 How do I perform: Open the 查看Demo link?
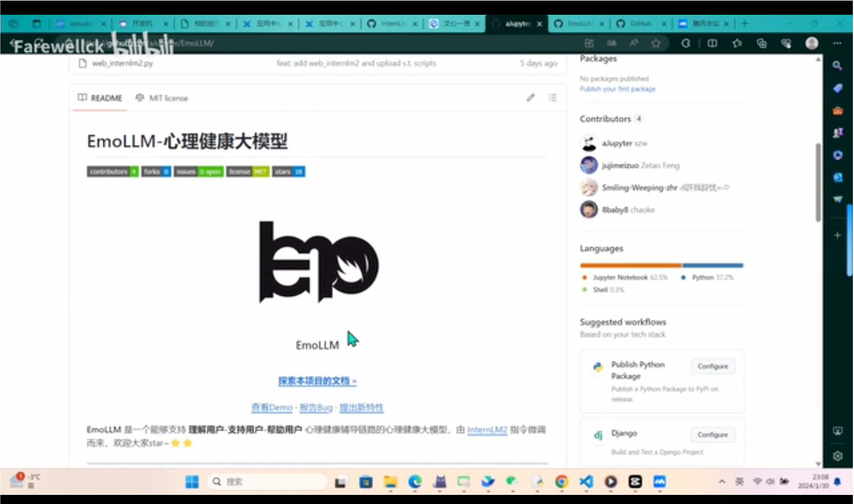[272, 407]
